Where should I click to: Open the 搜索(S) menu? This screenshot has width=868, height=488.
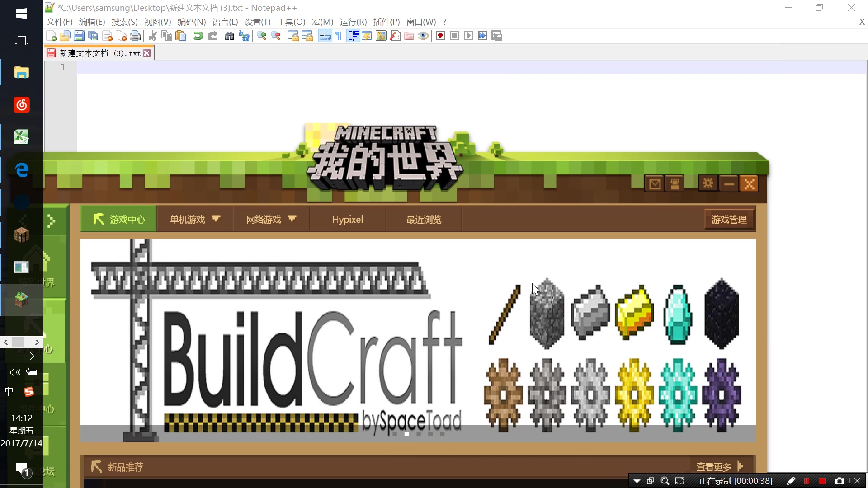coord(124,22)
